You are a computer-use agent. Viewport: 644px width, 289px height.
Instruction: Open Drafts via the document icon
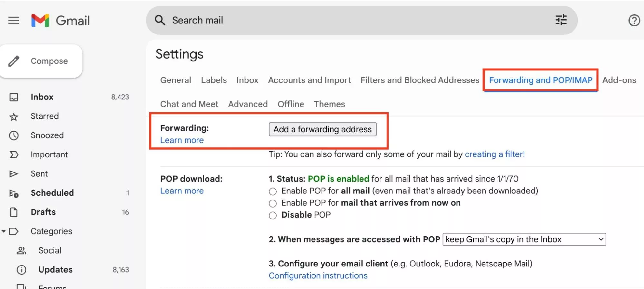(x=14, y=212)
